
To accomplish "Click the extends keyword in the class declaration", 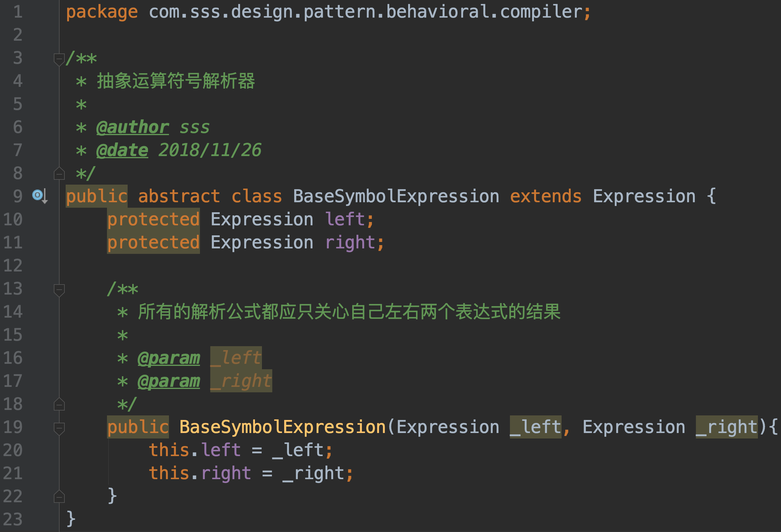I will [545, 196].
